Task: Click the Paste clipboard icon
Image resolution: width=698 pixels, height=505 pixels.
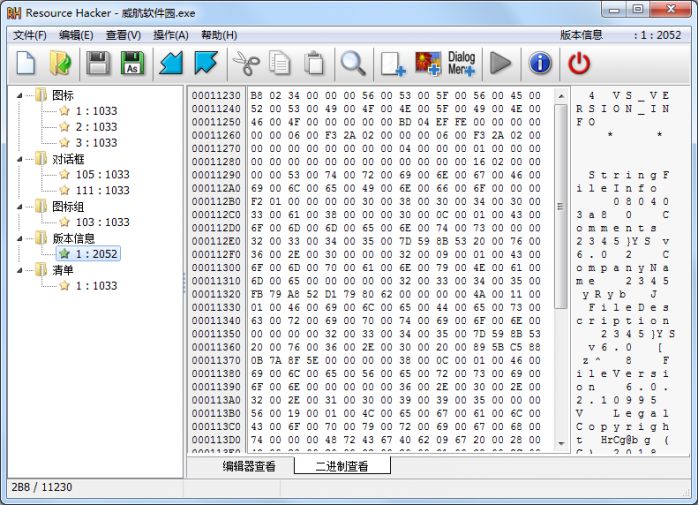Action: pos(314,63)
